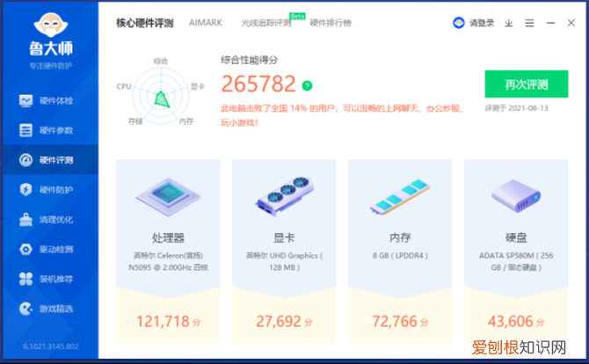Click the green question mark beside score
The width and height of the screenshot is (589, 364).
308,86
